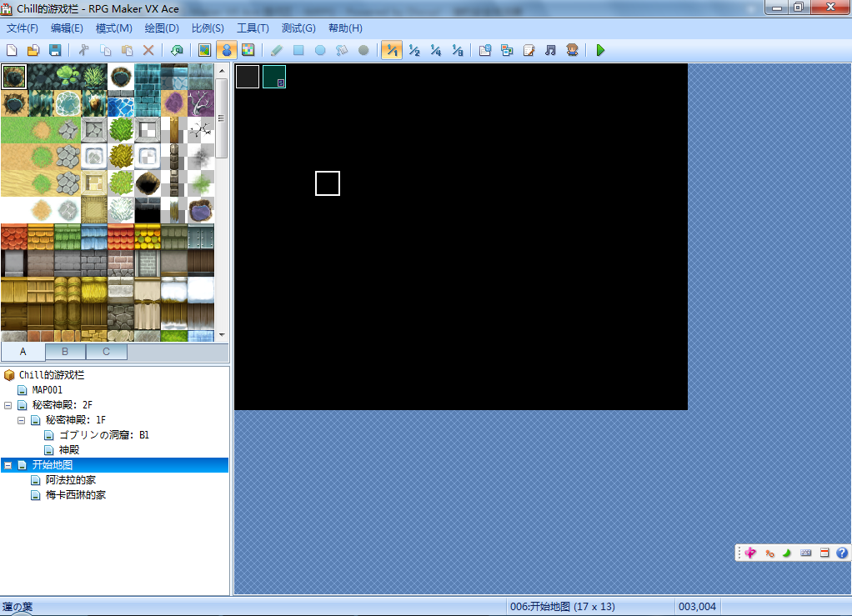Screen dimensions: 852x616
Task: Collapse the 开始地图 tree node
Action: (8, 465)
